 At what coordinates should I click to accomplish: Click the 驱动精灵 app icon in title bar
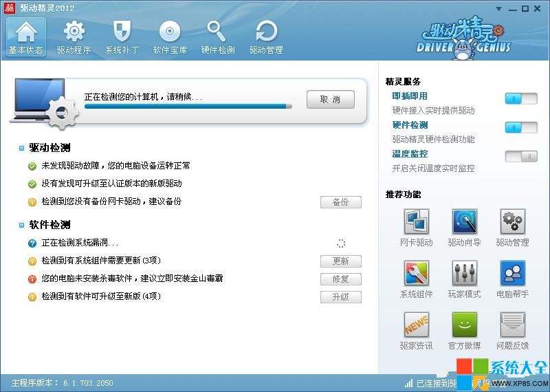point(9,8)
